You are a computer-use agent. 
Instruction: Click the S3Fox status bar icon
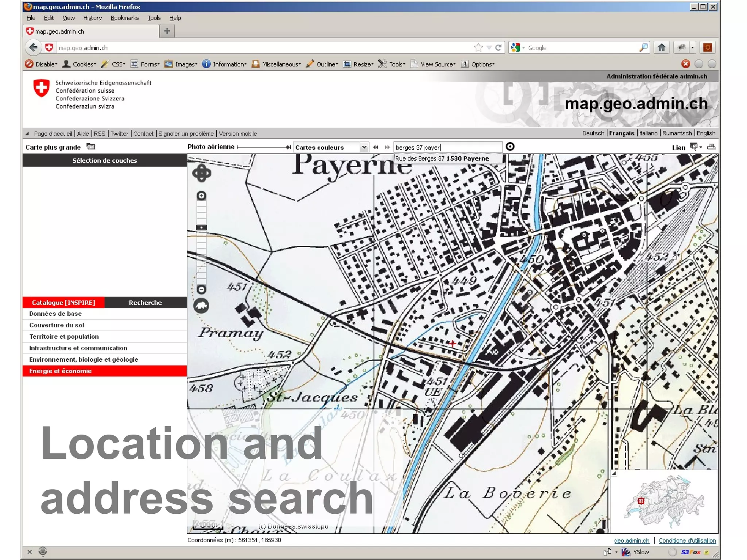click(x=690, y=552)
